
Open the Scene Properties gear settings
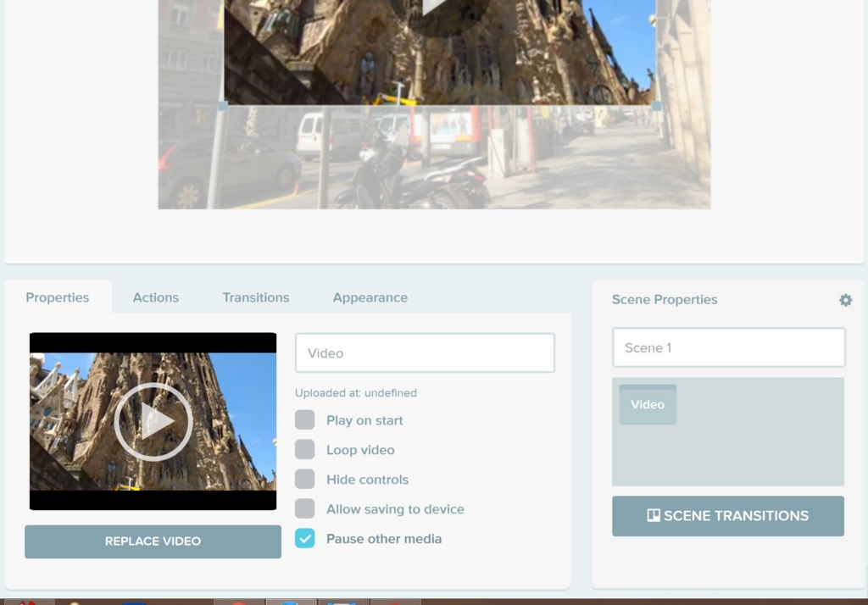pyautogui.click(x=845, y=300)
